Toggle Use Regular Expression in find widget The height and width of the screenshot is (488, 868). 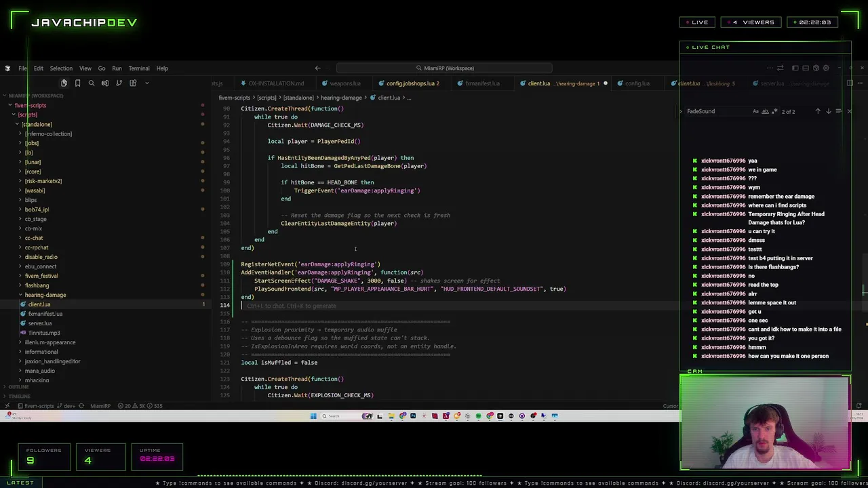[x=774, y=111]
